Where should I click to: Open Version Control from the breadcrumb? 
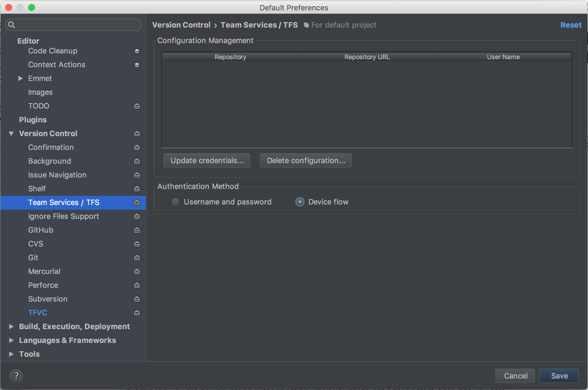pos(181,25)
